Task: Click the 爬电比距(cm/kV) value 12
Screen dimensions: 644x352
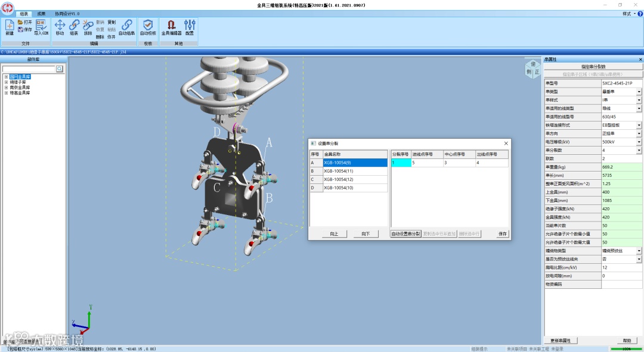Action: pyautogui.click(x=621, y=267)
